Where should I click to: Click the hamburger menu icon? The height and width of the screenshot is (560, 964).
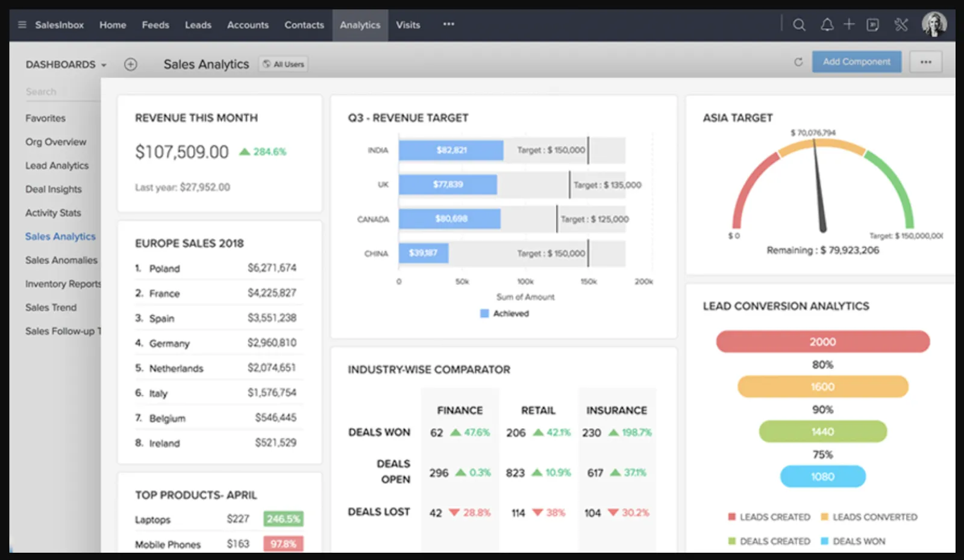(22, 25)
